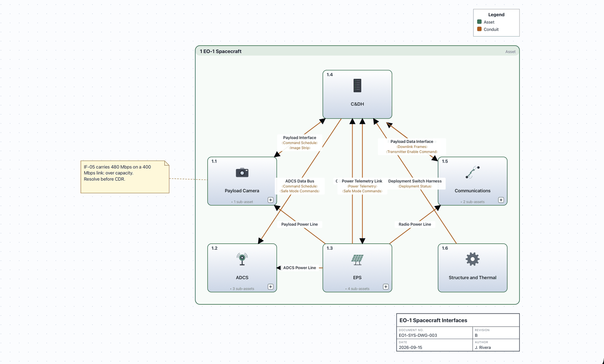Click the Structure and Thermal gear icon
This screenshot has width=604, height=364.
[473, 259]
